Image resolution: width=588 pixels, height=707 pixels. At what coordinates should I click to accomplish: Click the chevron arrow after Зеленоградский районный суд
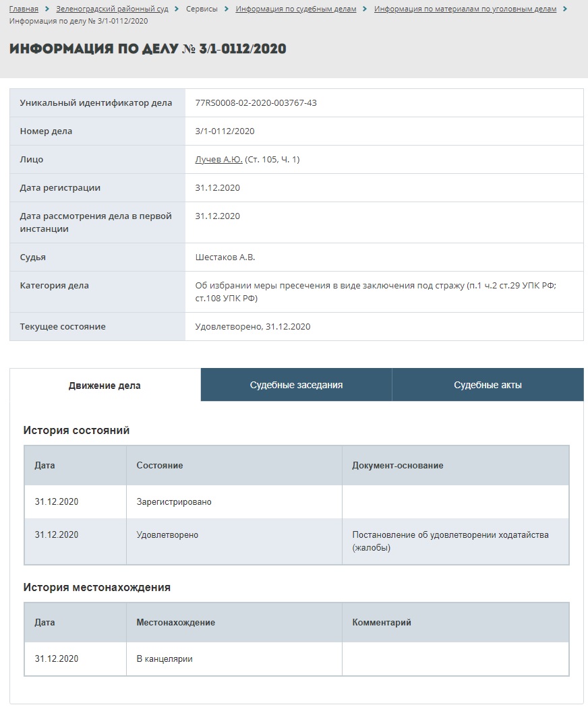click(x=177, y=9)
